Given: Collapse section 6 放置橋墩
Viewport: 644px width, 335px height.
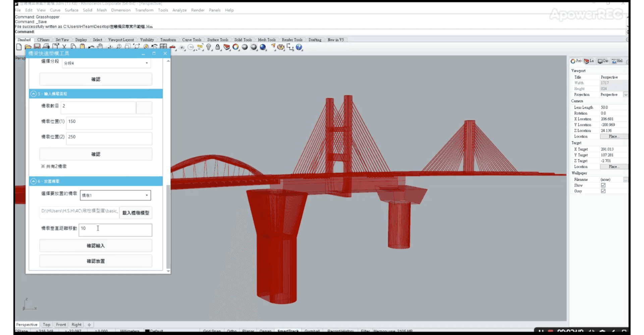Looking at the screenshot, I should (33, 181).
